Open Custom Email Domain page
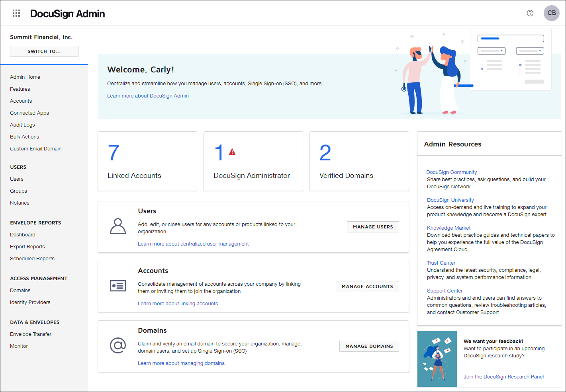 coord(36,149)
